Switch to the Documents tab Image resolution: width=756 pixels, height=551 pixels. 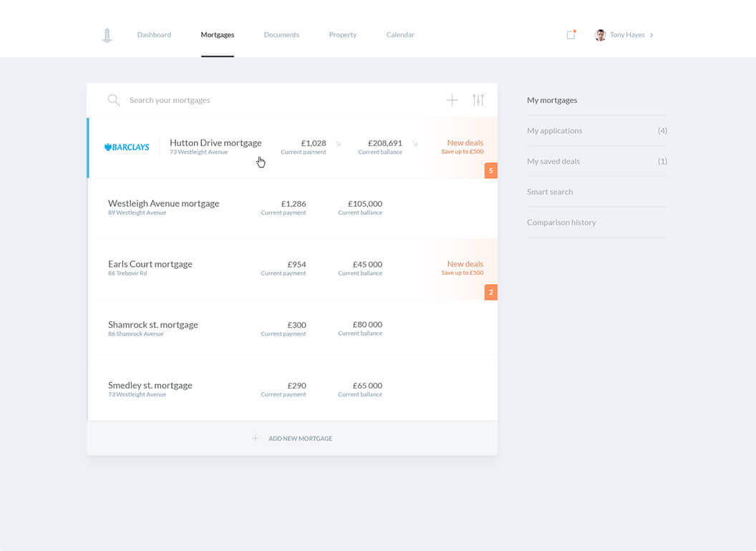click(x=281, y=34)
